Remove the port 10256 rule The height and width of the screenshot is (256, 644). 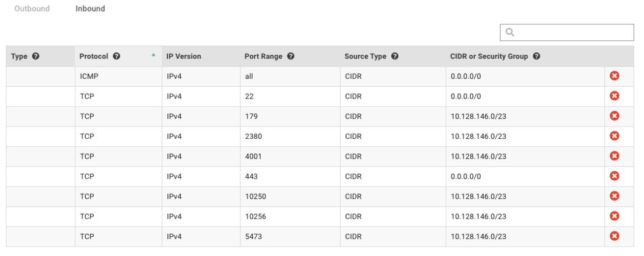(x=614, y=216)
